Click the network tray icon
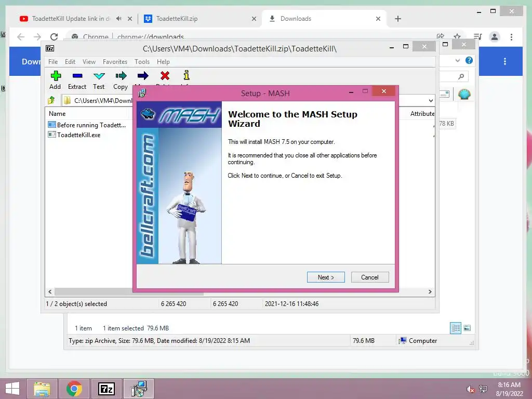The image size is (532, 399). point(483,389)
